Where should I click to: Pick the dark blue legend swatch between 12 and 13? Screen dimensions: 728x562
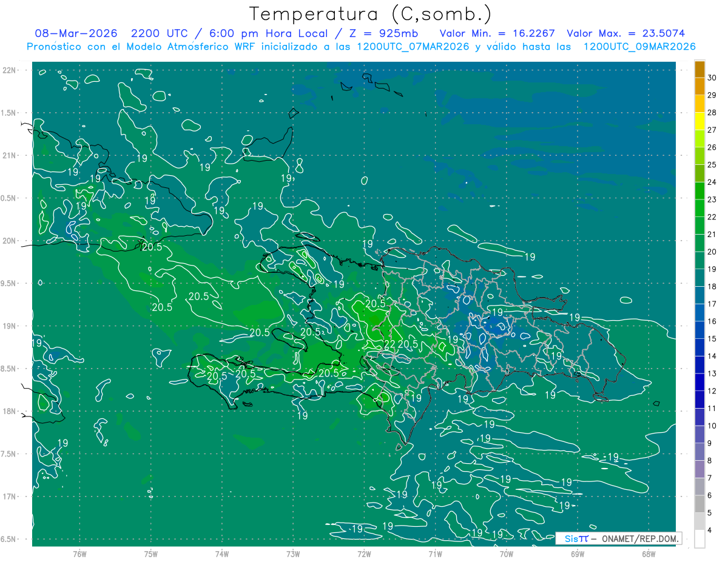(x=699, y=382)
